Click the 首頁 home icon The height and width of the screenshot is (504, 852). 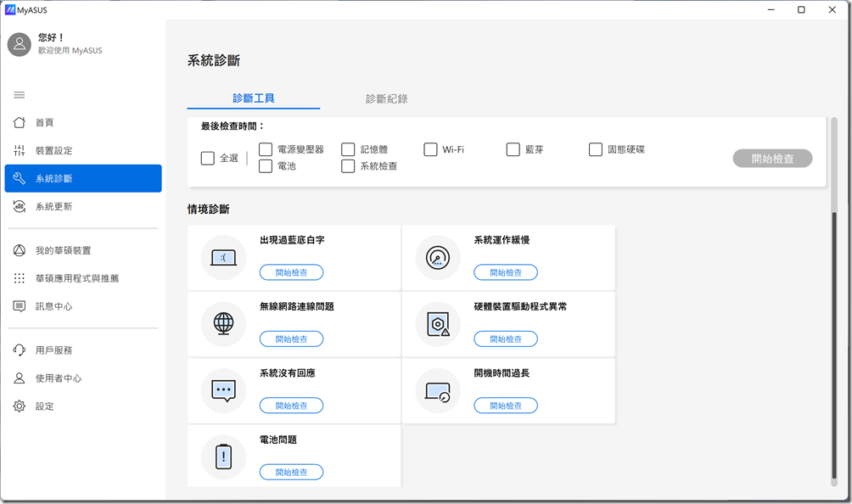(x=20, y=122)
